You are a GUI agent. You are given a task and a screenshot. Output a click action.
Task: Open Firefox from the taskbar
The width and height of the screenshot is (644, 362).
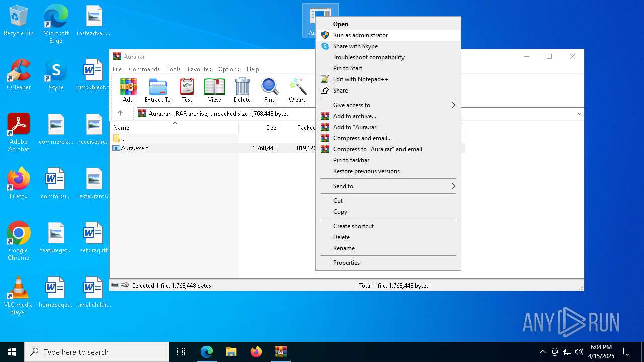[256, 352]
